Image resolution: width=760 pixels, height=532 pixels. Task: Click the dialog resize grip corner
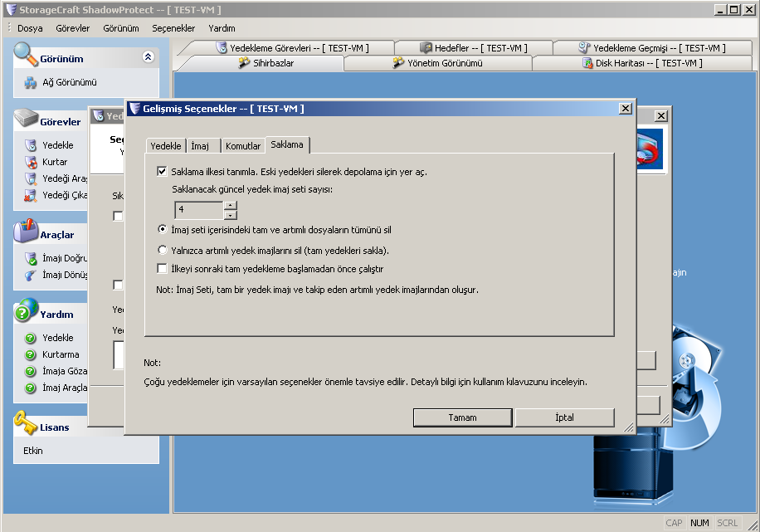(x=629, y=427)
